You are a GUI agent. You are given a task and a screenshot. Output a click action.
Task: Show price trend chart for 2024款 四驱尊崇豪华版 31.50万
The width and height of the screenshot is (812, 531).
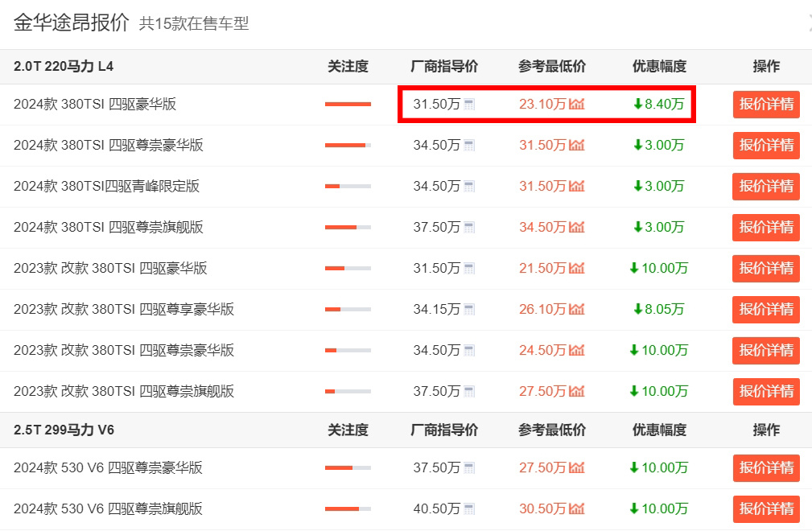point(576,145)
